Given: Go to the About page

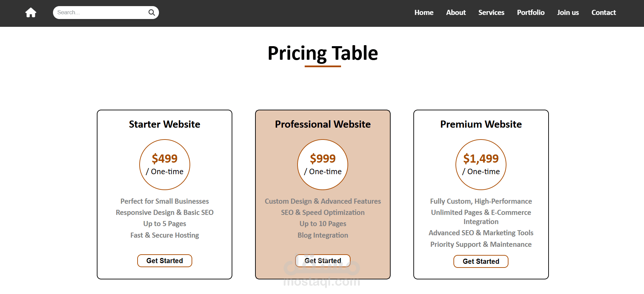Looking at the screenshot, I should [x=455, y=13].
